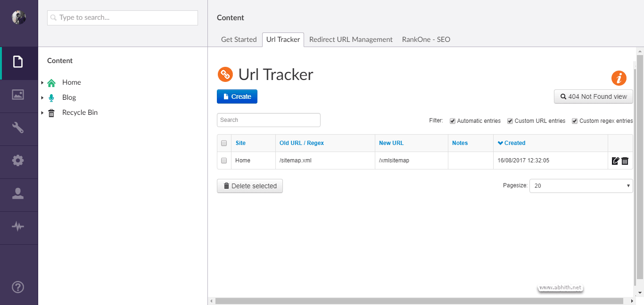Open the Media section icon
The width and height of the screenshot is (644, 305).
(x=19, y=96)
